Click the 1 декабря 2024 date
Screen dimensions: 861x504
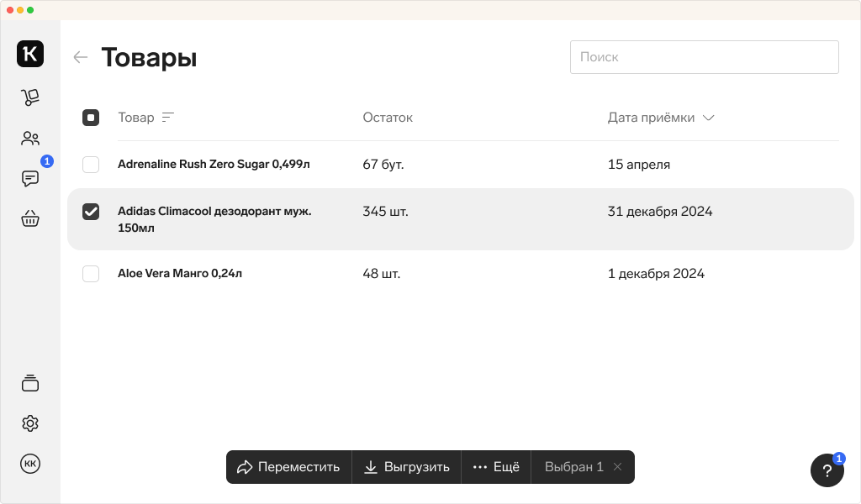(x=656, y=274)
